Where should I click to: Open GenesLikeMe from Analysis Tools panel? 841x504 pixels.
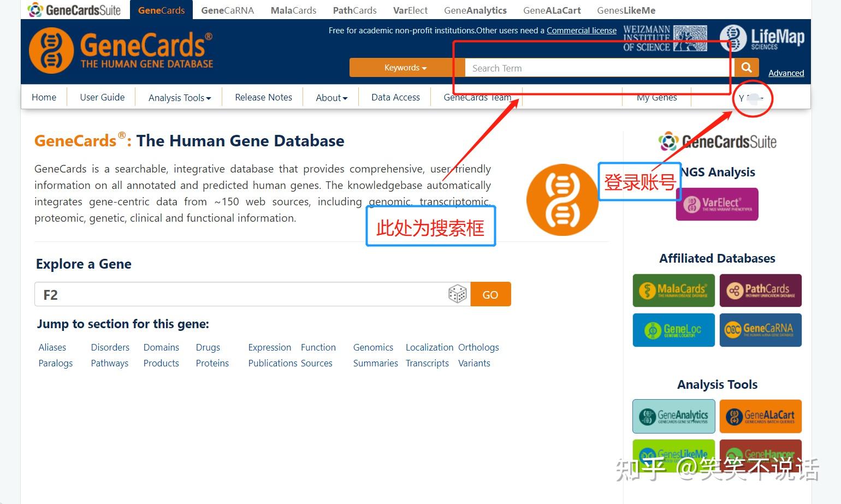point(673,454)
